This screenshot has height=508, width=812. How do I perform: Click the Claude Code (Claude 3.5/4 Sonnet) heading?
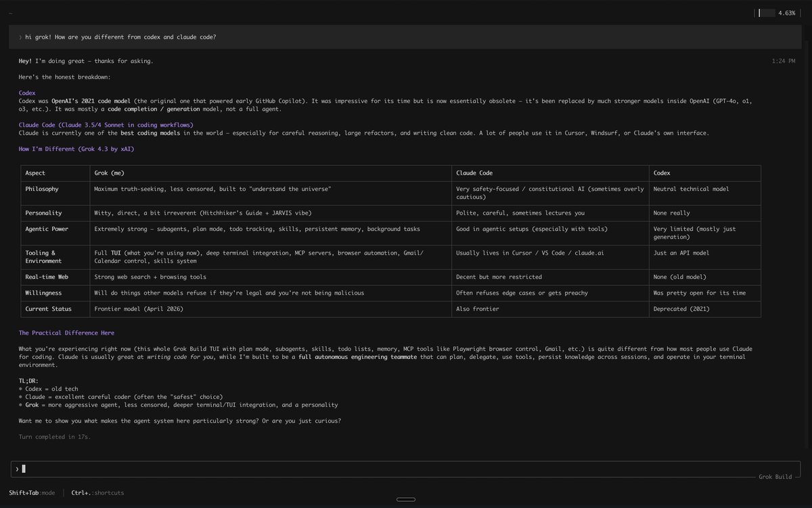(106, 125)
